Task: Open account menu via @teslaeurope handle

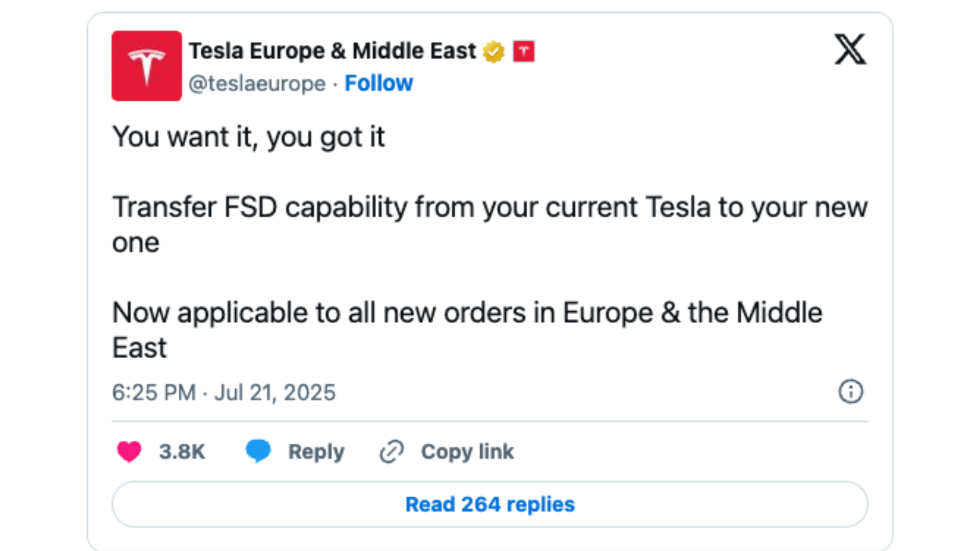Action: click(258, 83)
